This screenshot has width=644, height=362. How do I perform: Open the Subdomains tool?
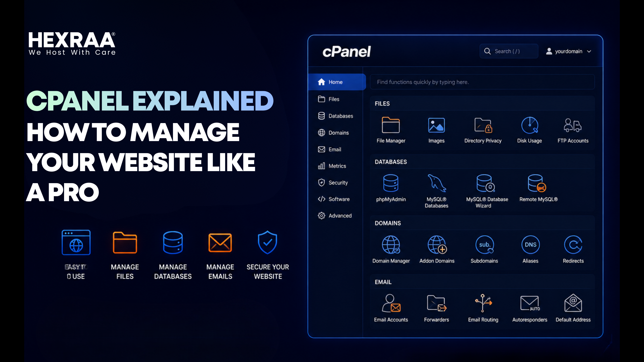tap(484, 245)
